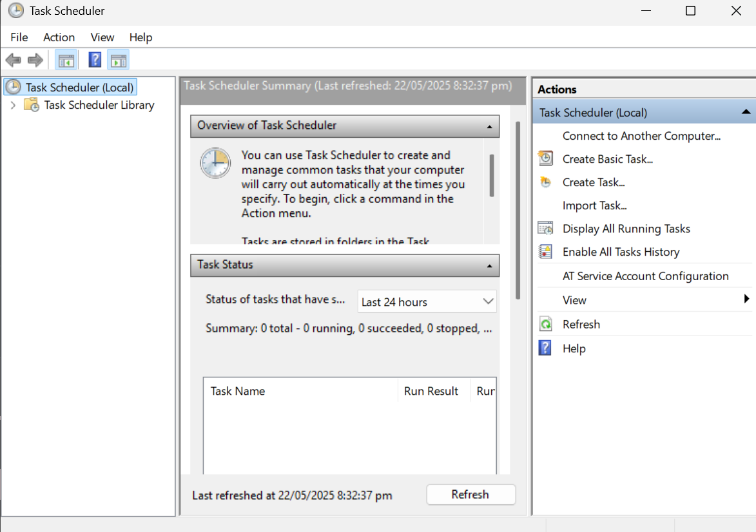
Task: Click the Refresh button at the bottom
Action: click(x=470, y=495)
